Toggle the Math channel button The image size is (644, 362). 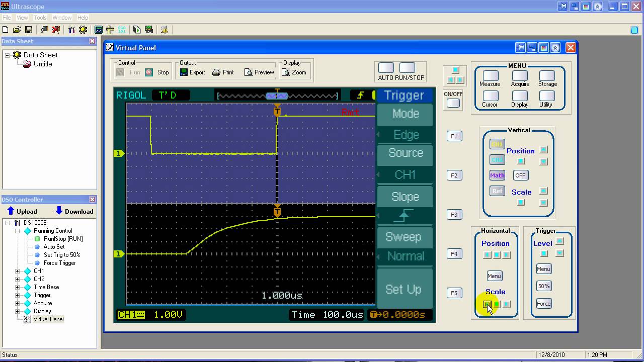pyautogui.click(x=497, y=175)
